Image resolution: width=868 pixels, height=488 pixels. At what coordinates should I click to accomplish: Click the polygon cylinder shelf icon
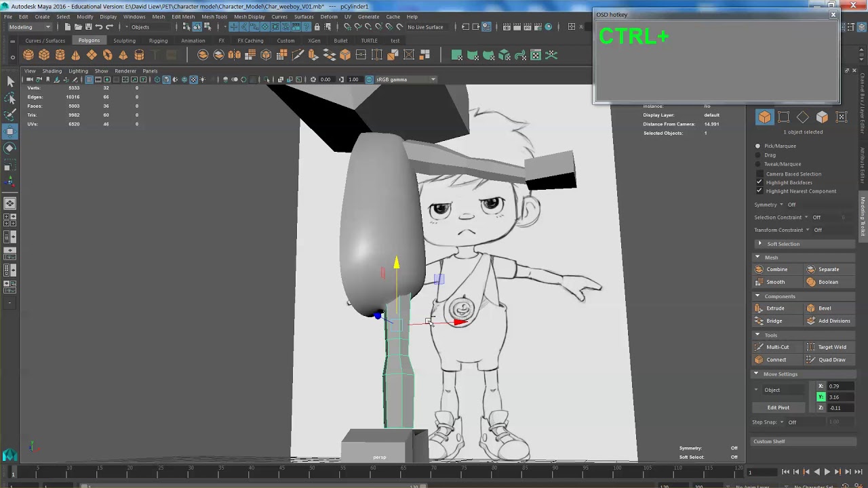point(60,55)
